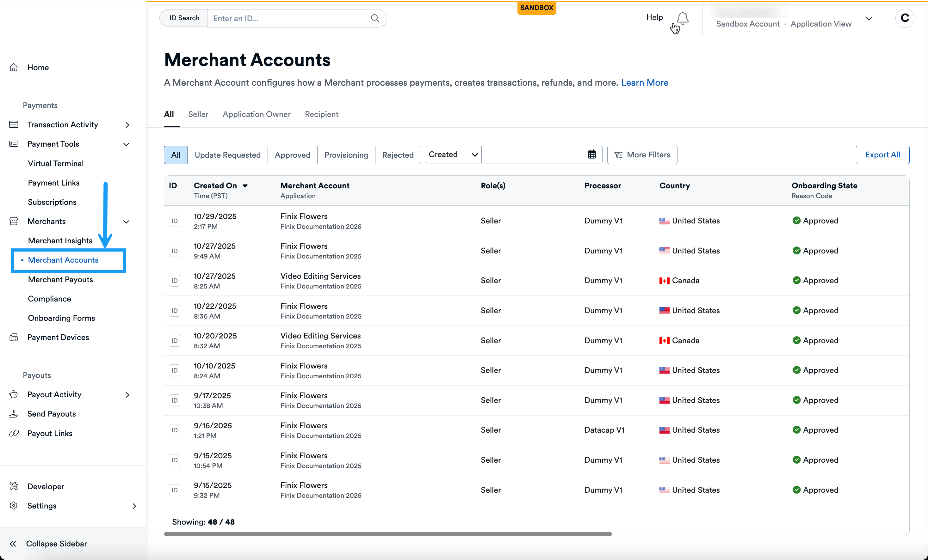Click the Export All button
Image resolution: width=928 pixels, height=560 pixels.
coord(882,154)
